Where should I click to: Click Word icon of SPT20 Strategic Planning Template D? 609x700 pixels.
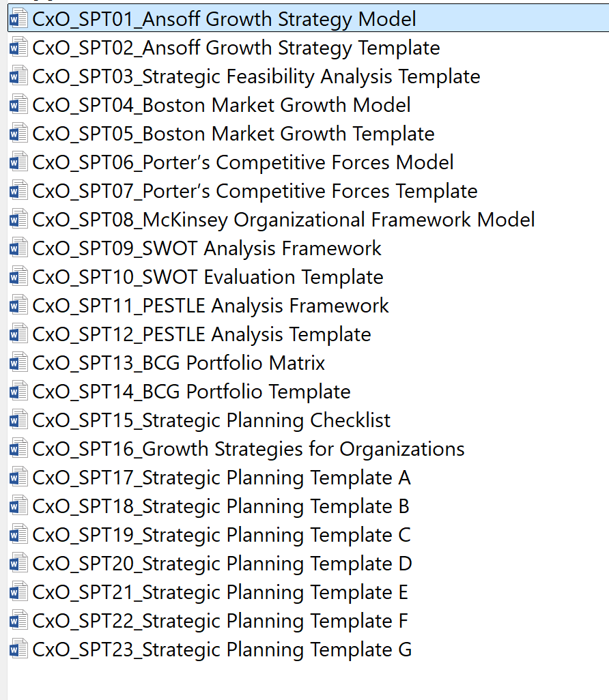tap(18, 564)
